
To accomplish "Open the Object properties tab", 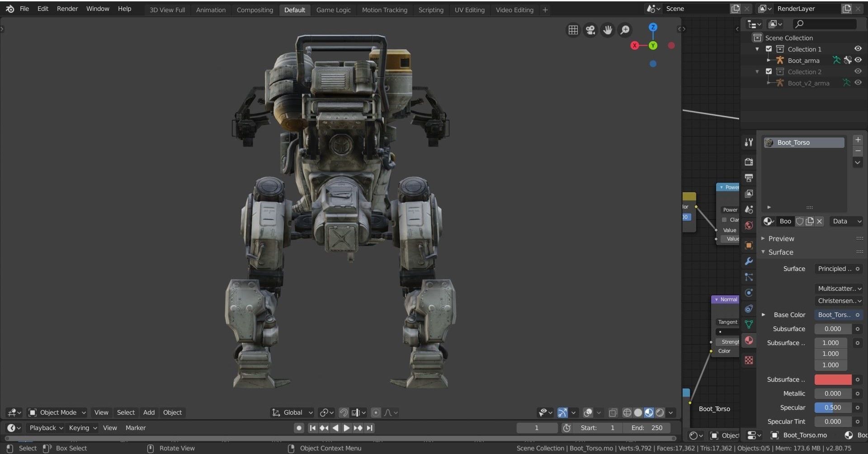I will coord(749,245).
